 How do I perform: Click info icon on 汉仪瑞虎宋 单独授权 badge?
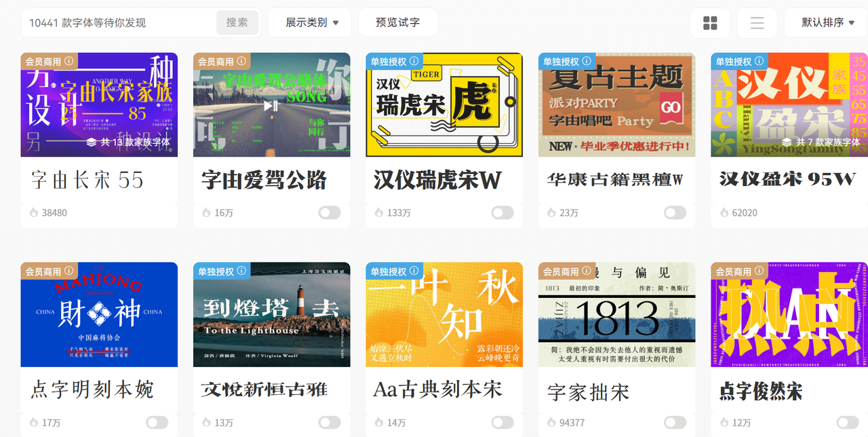coord(414,61)
